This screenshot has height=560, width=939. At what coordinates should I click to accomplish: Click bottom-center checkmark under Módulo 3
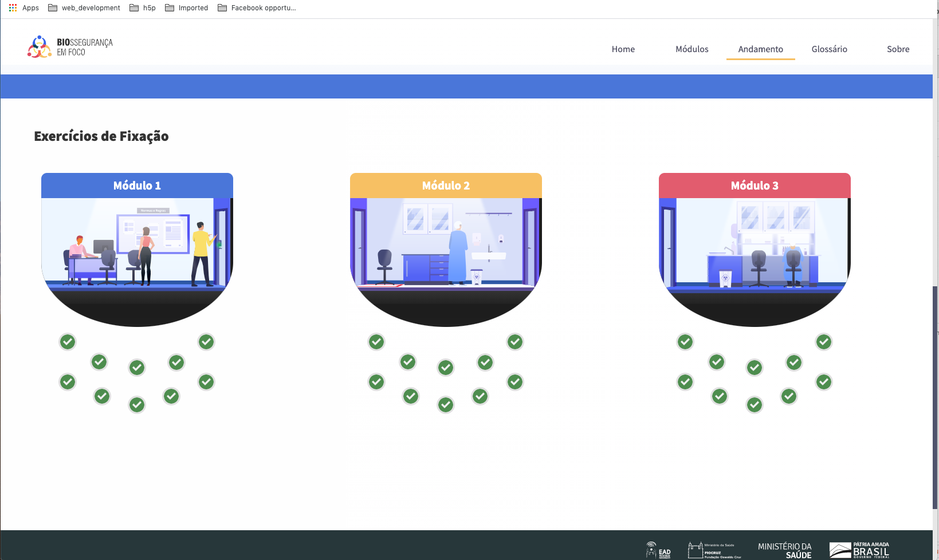[x=755, y=405]
